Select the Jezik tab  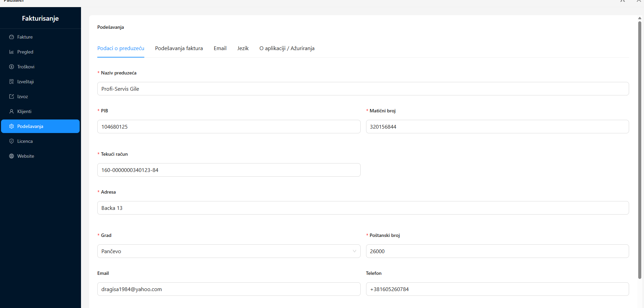(243, 48)
